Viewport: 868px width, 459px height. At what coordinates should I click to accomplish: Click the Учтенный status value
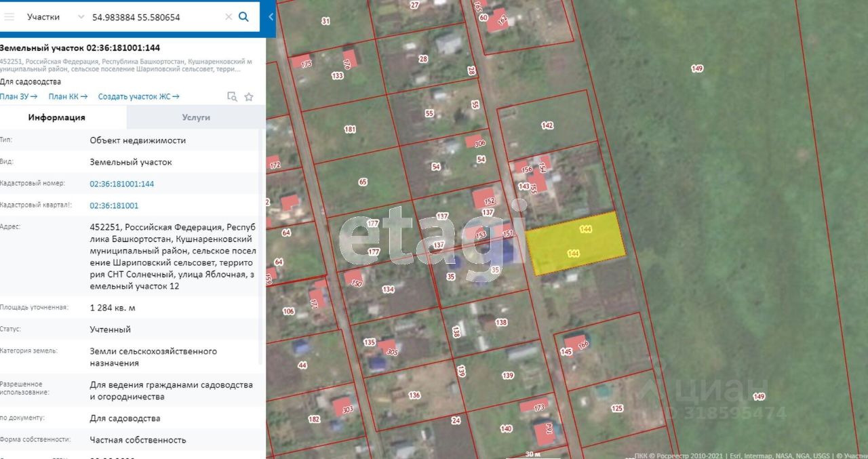111,330
